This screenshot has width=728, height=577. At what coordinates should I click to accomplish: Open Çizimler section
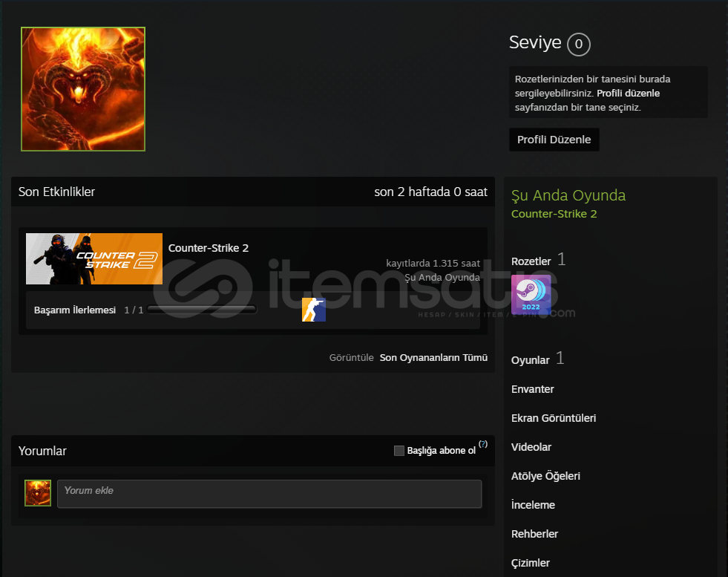[530, 563]
